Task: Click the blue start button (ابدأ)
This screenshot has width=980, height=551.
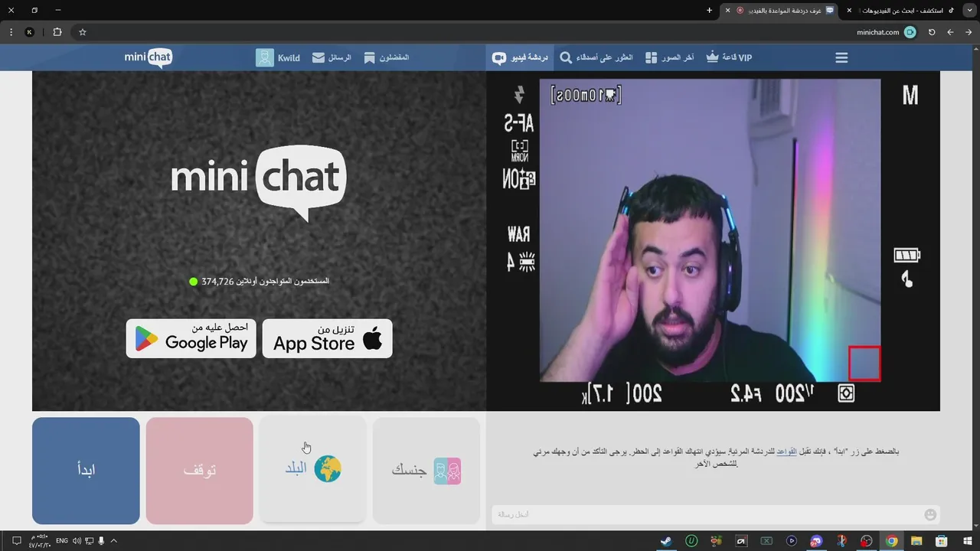Action: click(x=86, y=471)
